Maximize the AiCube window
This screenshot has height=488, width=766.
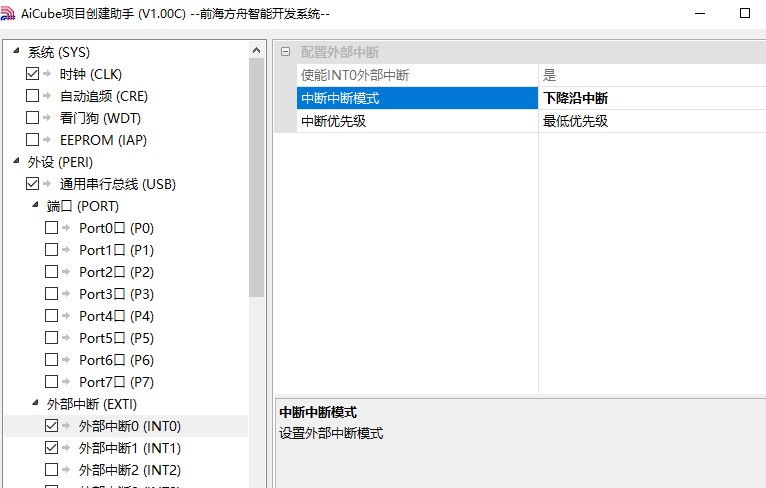pos(745,13)
